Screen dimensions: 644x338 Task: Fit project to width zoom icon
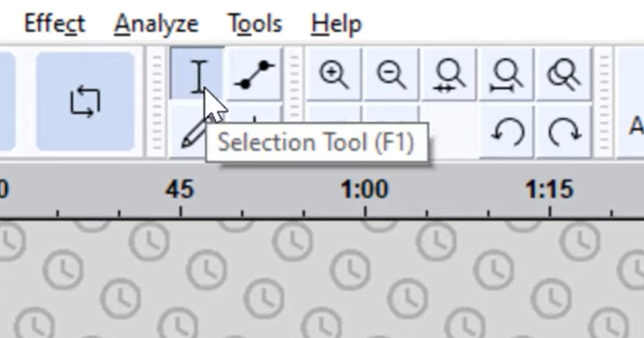tap(506, 74)
